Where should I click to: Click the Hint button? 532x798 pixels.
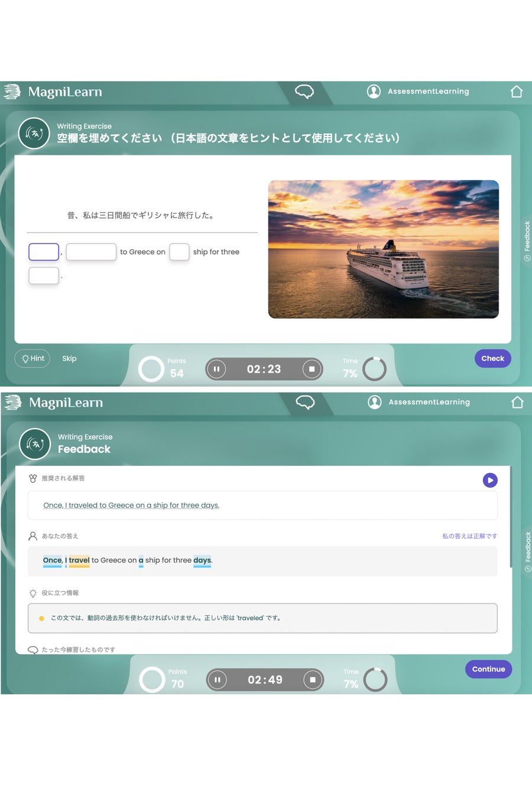pyautogui.click(x=33, y=359)
